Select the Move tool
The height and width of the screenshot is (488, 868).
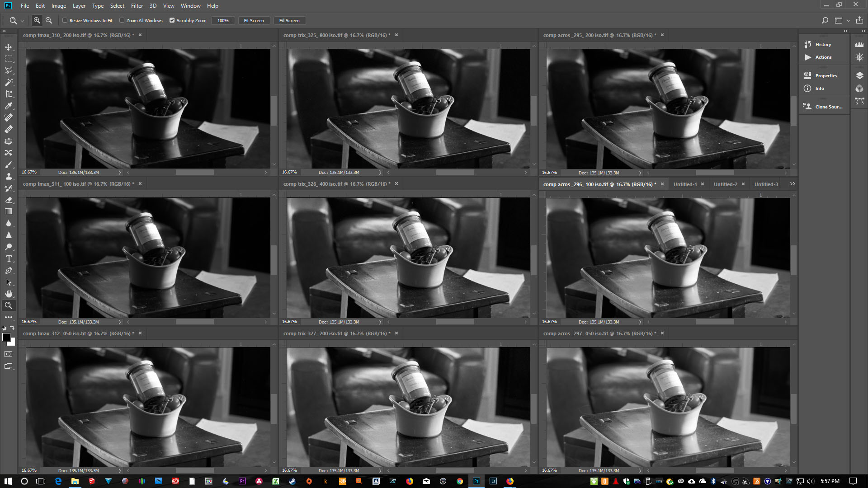click(x=9, y=47)
